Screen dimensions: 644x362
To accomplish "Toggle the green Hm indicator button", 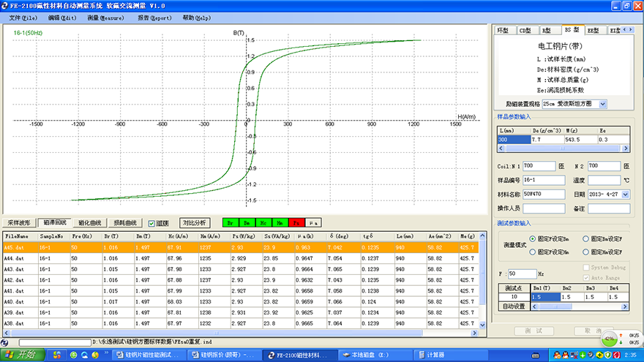I will click(x=280, y=223).
